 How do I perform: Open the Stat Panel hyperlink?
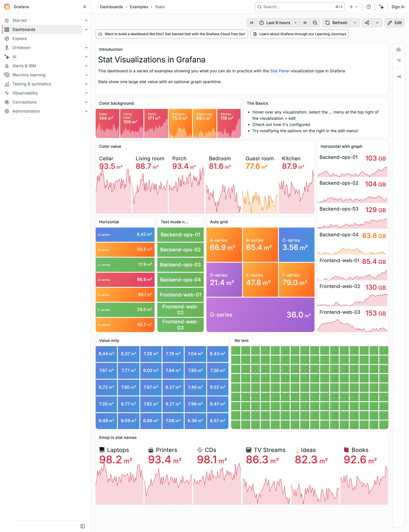click(279, 71)
